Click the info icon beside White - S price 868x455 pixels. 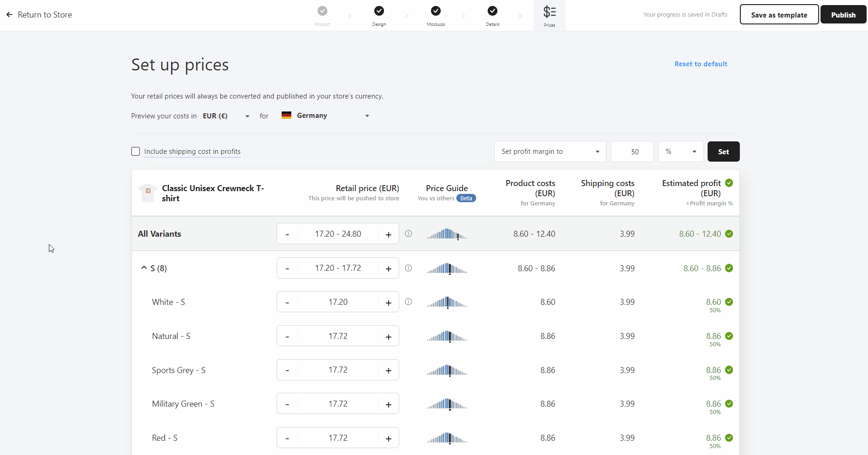408,302
